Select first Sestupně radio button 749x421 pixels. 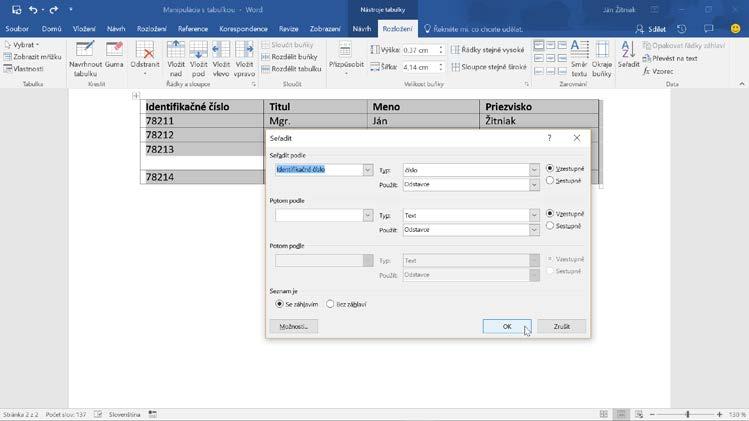point(550,181)
